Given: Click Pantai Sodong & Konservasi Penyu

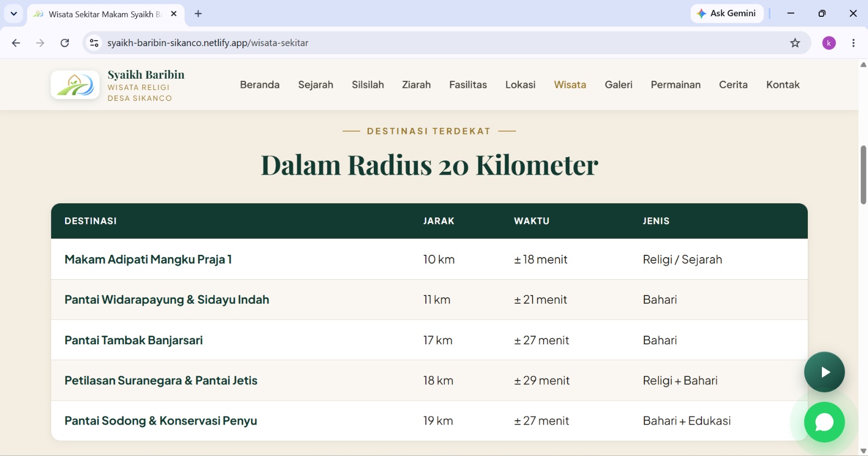Looking at the screenshot, I should pos(161,421).
